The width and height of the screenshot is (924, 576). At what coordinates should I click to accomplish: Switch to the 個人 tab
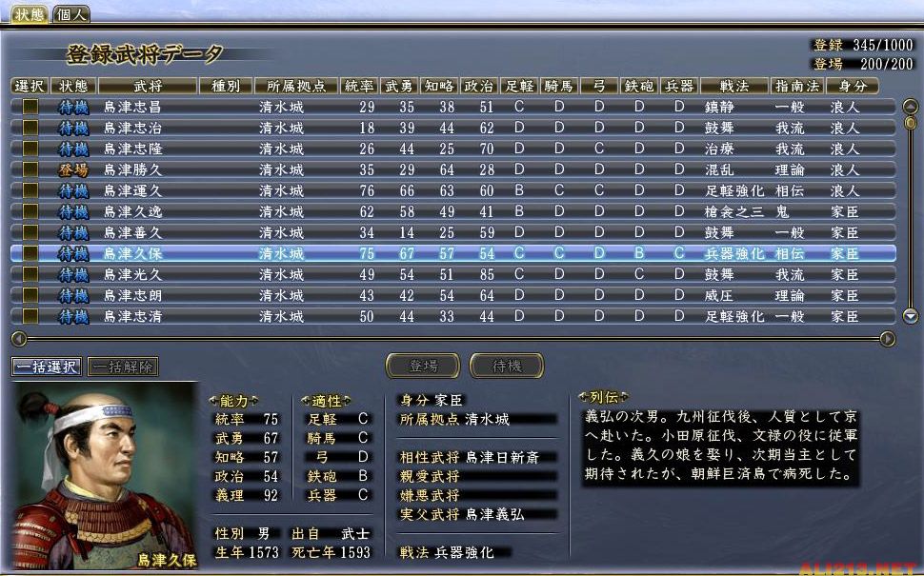[x=71, y=13]
